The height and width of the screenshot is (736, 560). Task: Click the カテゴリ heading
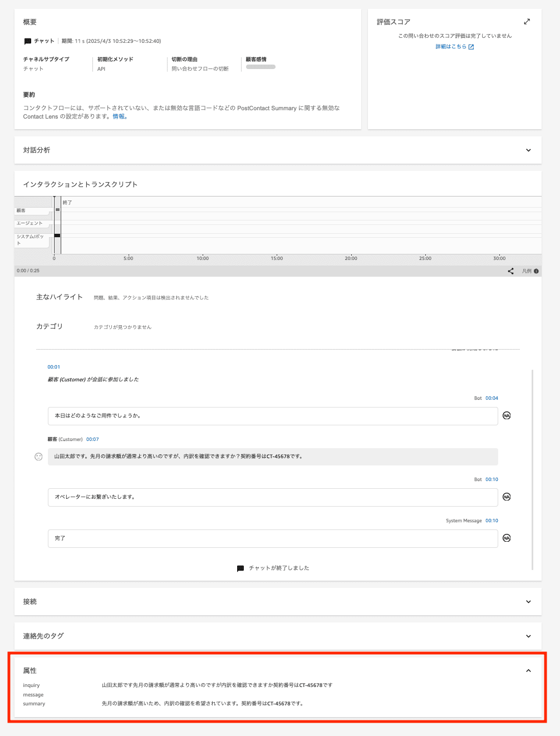[50, 326]
